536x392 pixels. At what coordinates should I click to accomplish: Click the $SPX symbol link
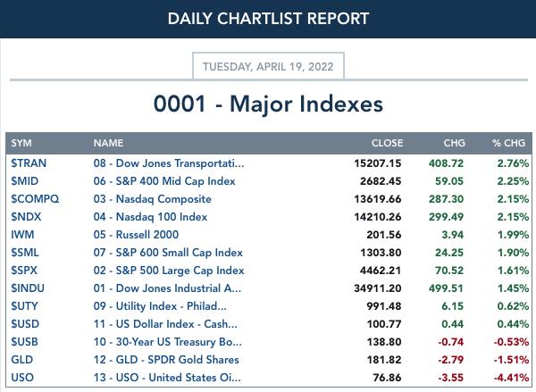pyautogui.click(x=24, y=271)
